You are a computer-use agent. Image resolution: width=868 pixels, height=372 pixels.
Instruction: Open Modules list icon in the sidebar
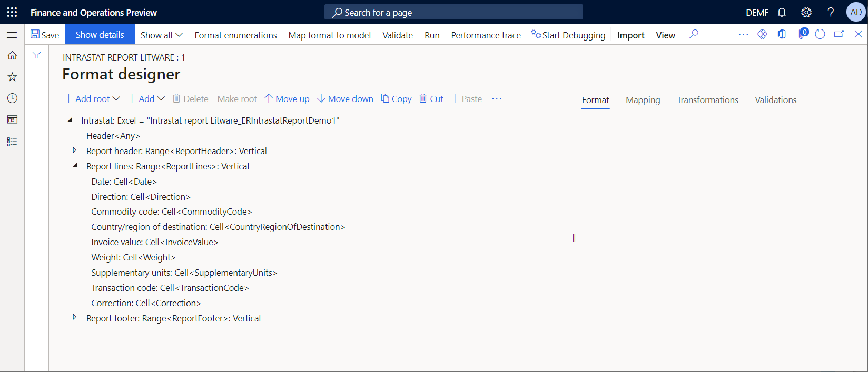pyautogui.click(x=12, y=142)
